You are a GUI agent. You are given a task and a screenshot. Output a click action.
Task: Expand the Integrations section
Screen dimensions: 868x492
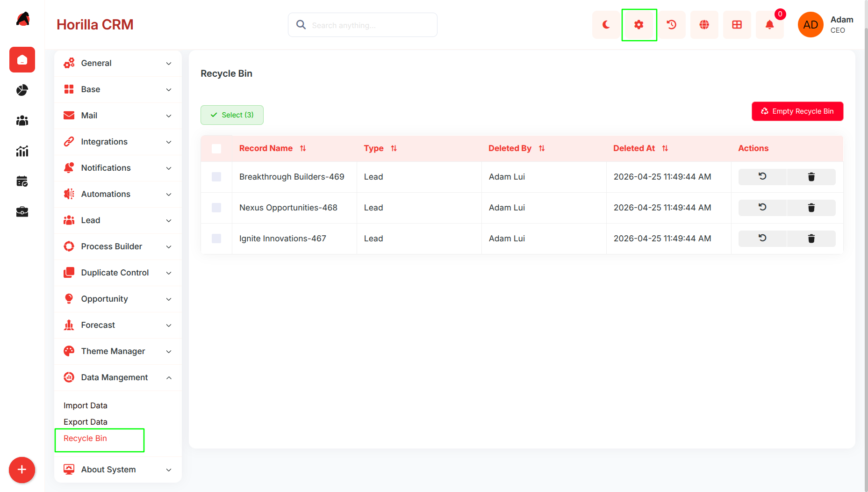(x=118, y=142)
